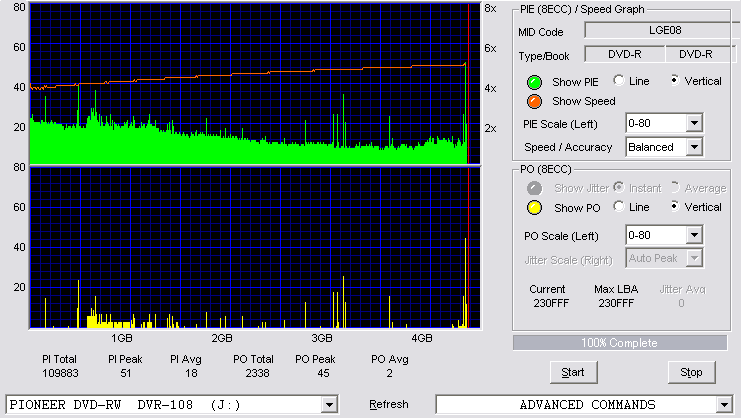
Task: Toggle the orange Show Speed indicator
Action: [x=534, y=102]
